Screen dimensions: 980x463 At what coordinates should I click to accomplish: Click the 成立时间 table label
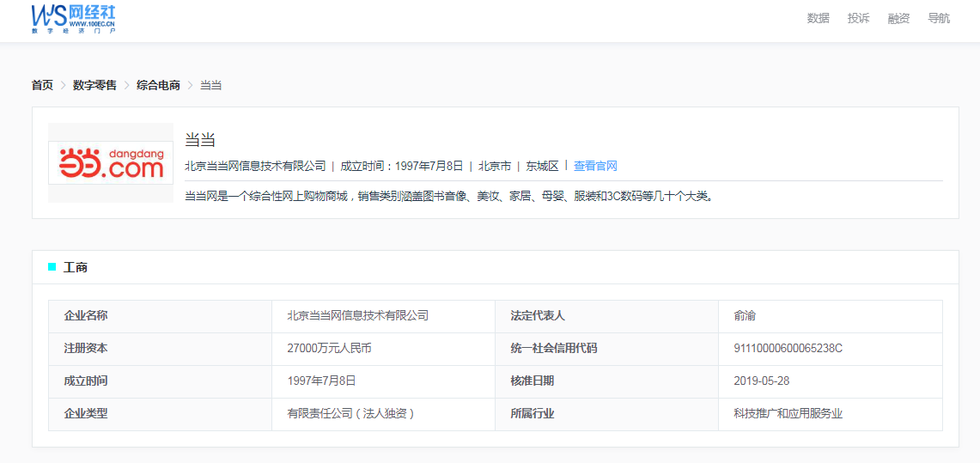point(86,381)
